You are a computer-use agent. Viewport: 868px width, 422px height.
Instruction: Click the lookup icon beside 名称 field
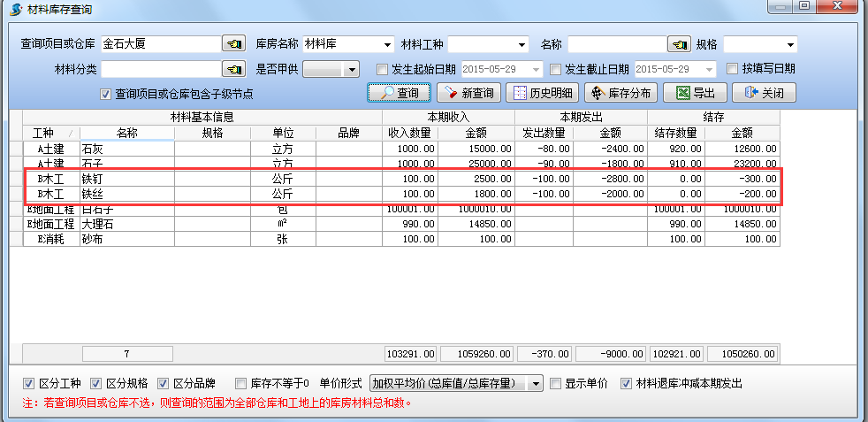(x=679, y=44)
